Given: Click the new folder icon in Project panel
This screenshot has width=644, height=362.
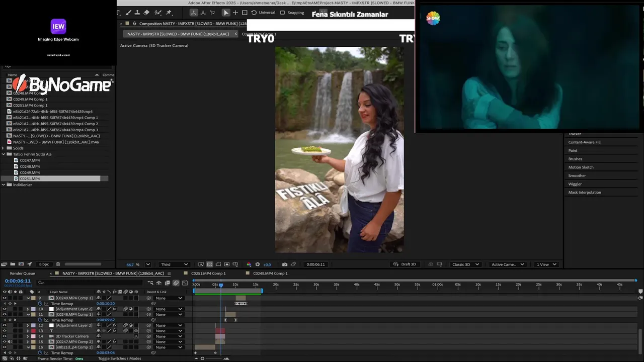Looking at the screenshot, I should tap(13, 264).
